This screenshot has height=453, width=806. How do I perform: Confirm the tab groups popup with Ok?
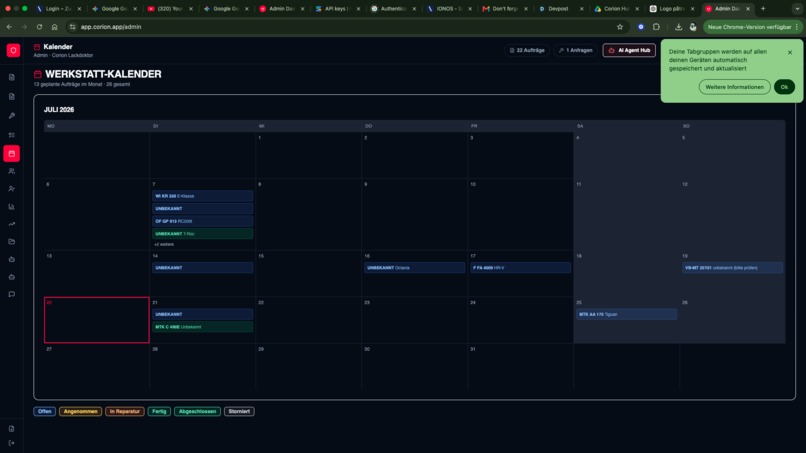click(784, 87)
